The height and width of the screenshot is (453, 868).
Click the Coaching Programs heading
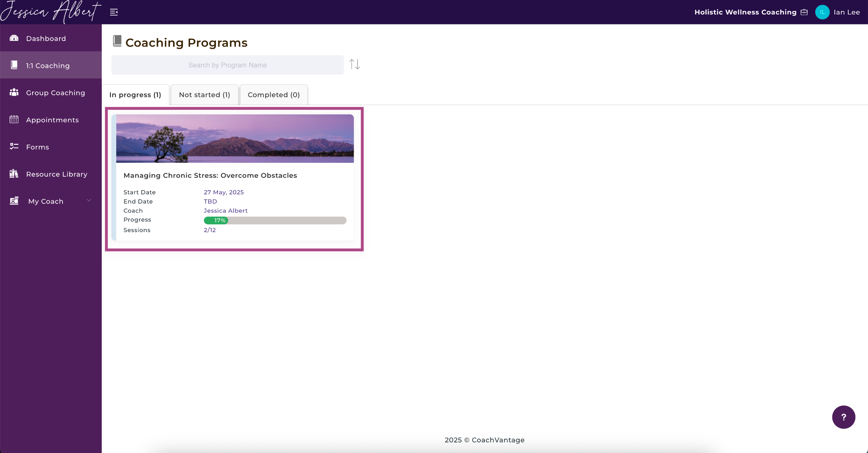[x=187, y=42]
